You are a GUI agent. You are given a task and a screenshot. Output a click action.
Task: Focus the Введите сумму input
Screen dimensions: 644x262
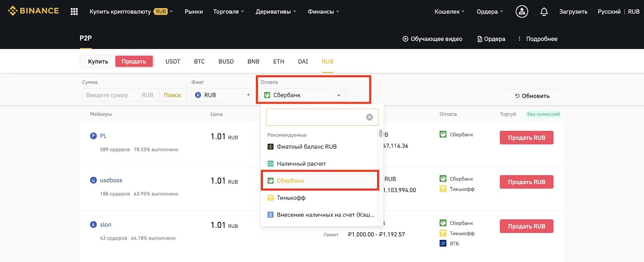point(121,95)
